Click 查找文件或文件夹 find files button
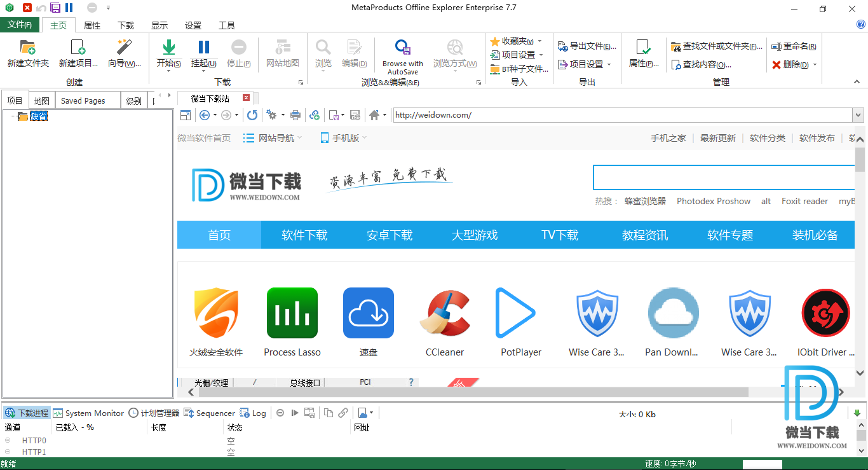868x470 pixels. click(717, 46)
